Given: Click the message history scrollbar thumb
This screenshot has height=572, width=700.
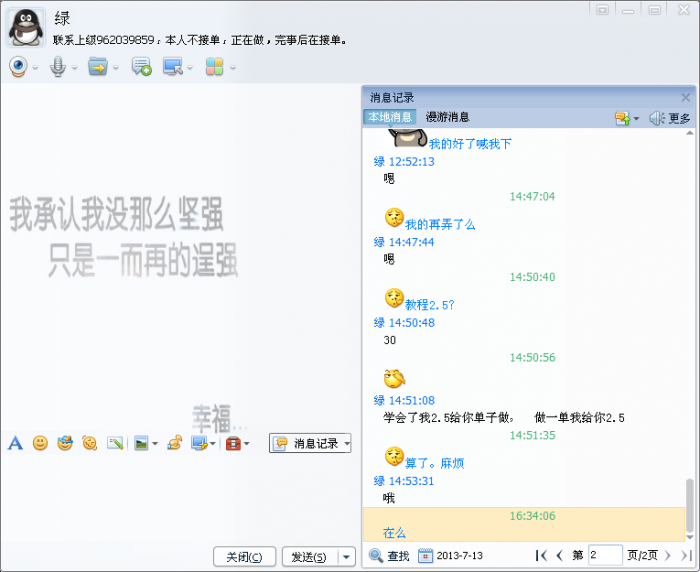Looking at the screenshot, I should click(690, 505).
